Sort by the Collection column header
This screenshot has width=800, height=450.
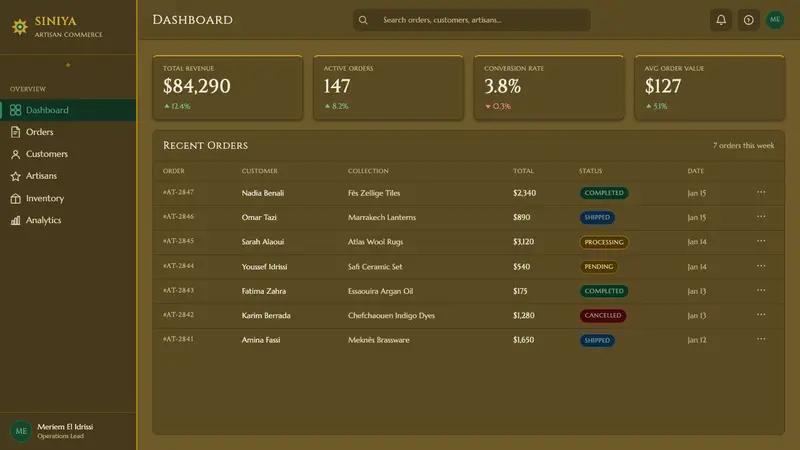coord(368,171)
